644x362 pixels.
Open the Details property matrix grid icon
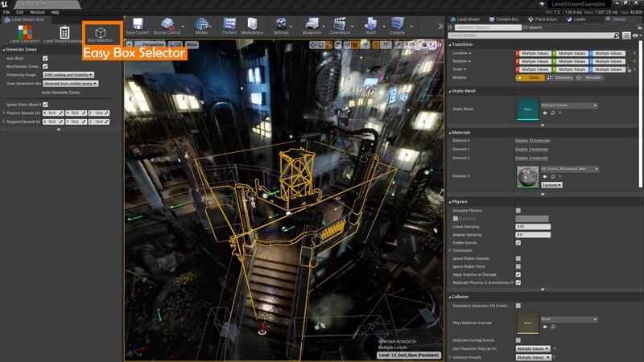point(626,35)
